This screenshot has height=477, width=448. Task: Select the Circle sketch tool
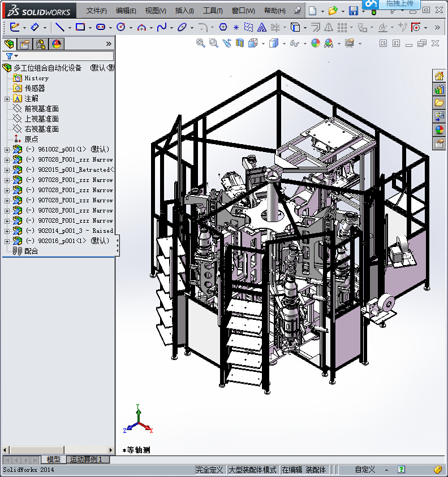pos(121,27)
